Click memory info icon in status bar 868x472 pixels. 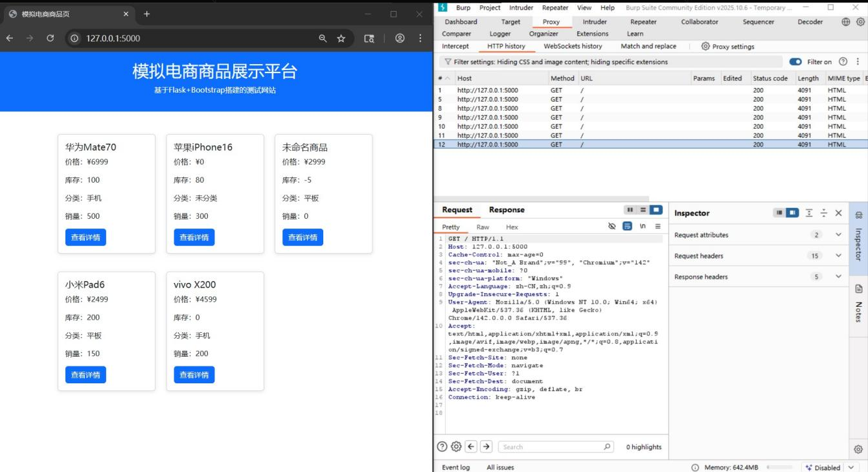695,467
